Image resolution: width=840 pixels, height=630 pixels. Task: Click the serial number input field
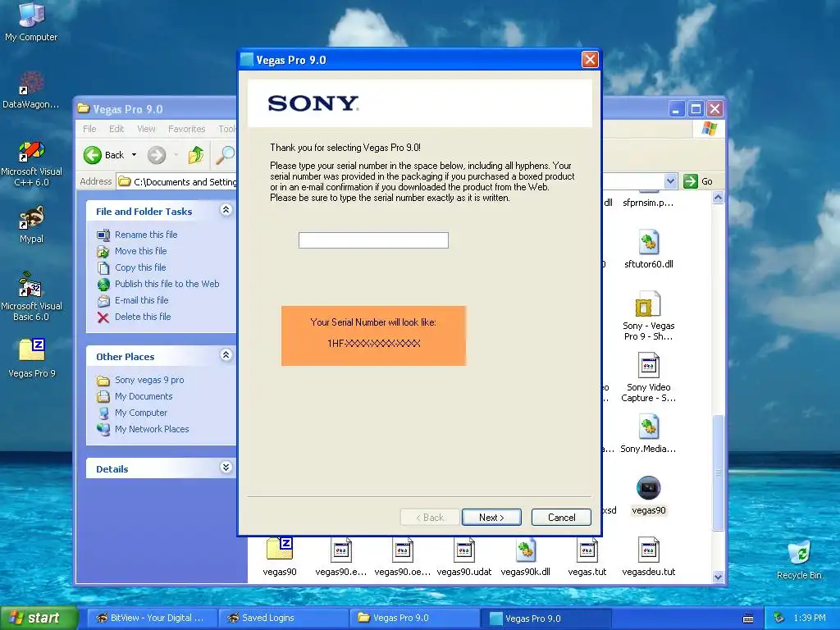pyautogui.click(x=373, y=240)
